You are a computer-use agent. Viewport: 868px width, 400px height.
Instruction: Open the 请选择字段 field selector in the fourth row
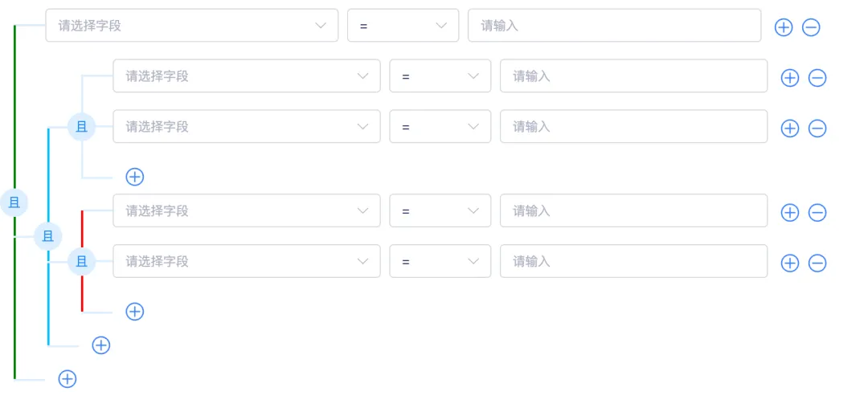click(x=246, y=211)
